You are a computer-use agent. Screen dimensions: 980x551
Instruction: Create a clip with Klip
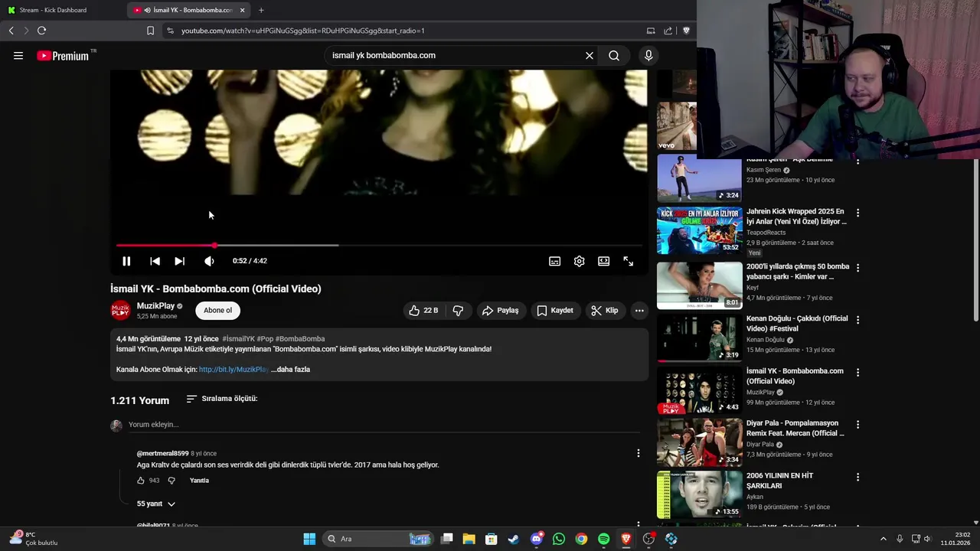[x=605, y=311]
